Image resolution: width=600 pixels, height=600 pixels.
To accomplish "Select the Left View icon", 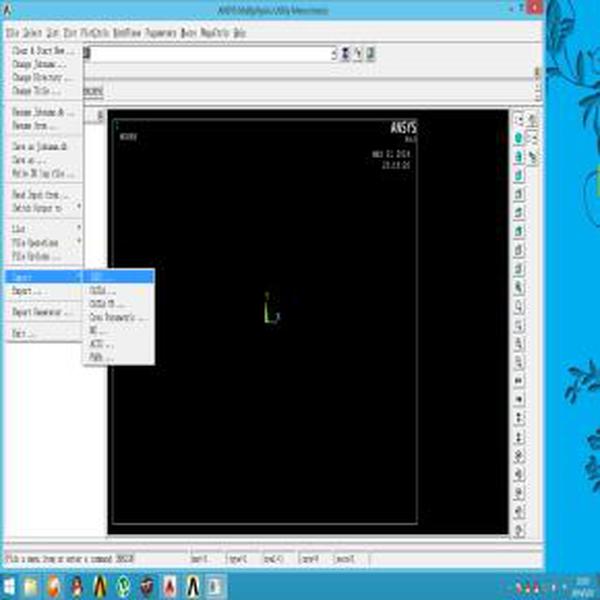I will (x=518, y=250).
